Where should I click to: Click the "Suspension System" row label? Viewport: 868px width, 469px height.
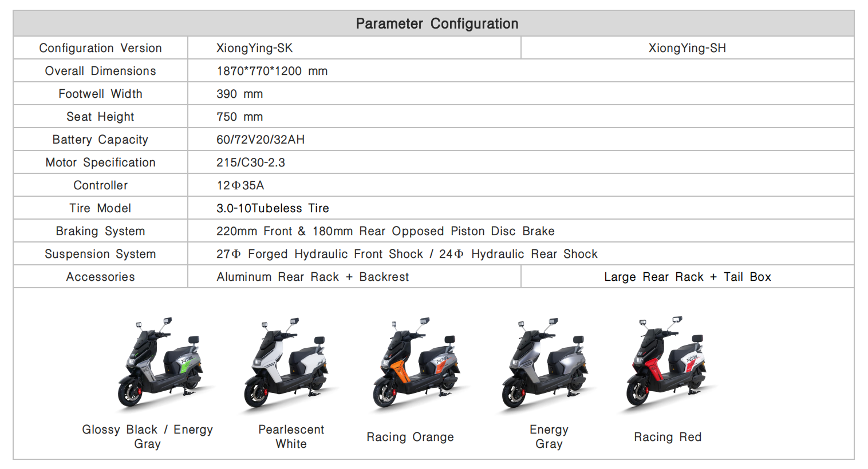(100, 254)
